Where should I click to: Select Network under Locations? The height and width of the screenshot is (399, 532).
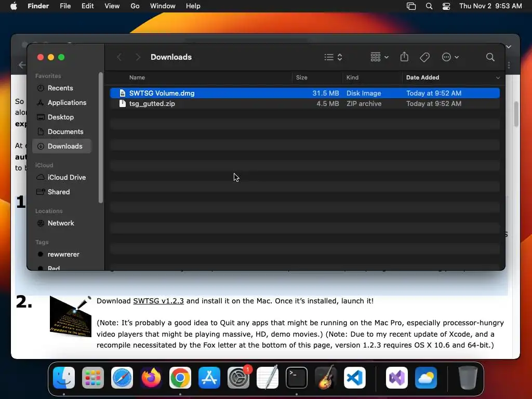62,223
